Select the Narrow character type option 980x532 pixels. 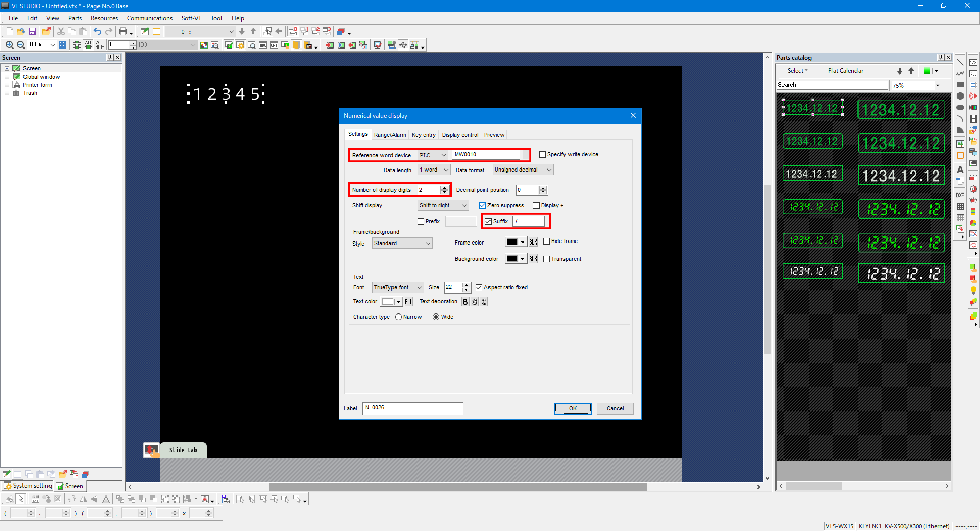[x=398, y=317]
